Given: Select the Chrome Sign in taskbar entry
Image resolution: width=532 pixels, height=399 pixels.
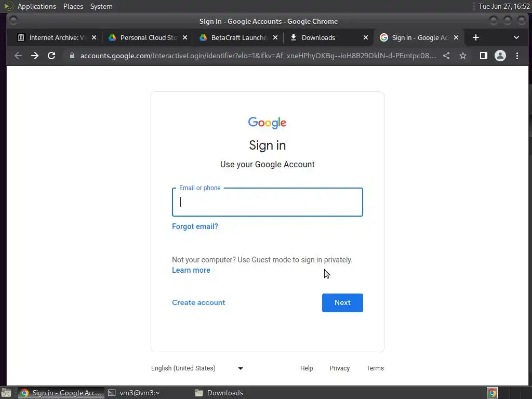Looking at the screenshot, I should (61, 393).
